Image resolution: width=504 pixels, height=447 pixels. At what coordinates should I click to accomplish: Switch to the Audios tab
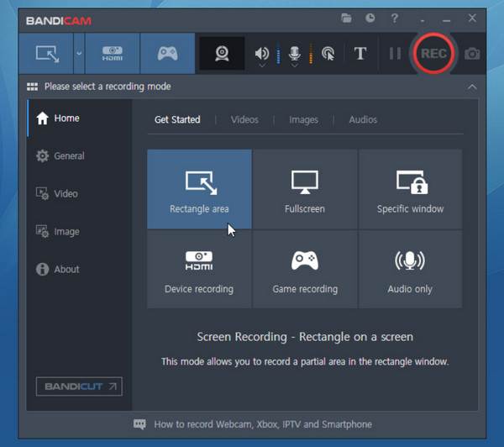tap(363, 119)
